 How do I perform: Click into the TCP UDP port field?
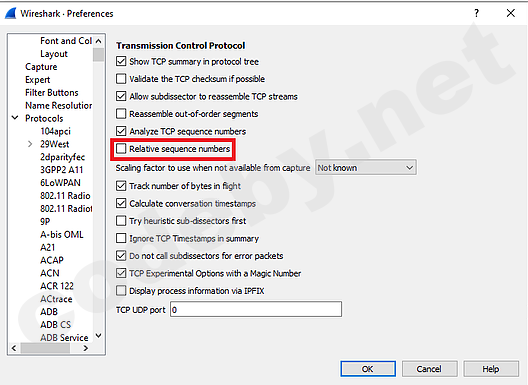[x=256, y=309]
